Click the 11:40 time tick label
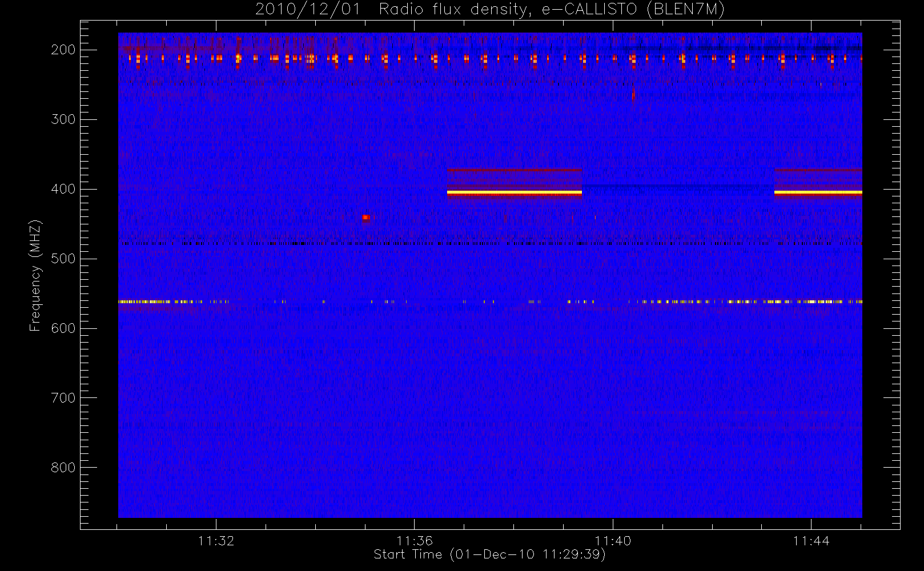The image size is (924, 571). (x=613, y=541)
